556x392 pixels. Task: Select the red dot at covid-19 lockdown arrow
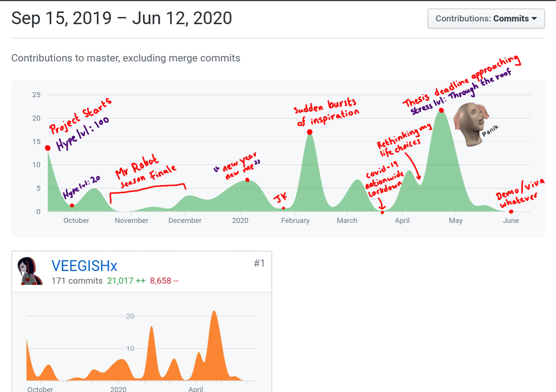coord(382,212)
